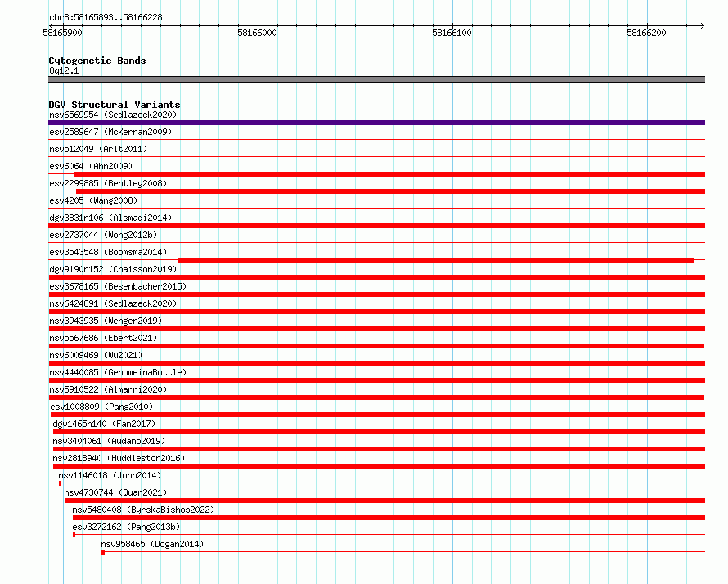728x584 pixels.
Task: Click the red bar of dgv3831n106 Alsmadi2014
Action: pyautogui.click(x=376, y=226)
